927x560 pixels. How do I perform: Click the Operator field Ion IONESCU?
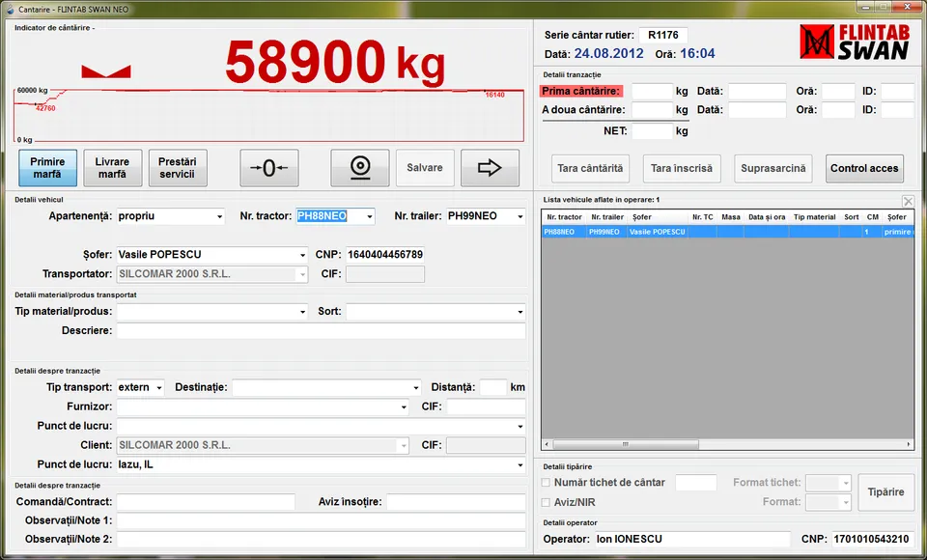pos(691,540)
